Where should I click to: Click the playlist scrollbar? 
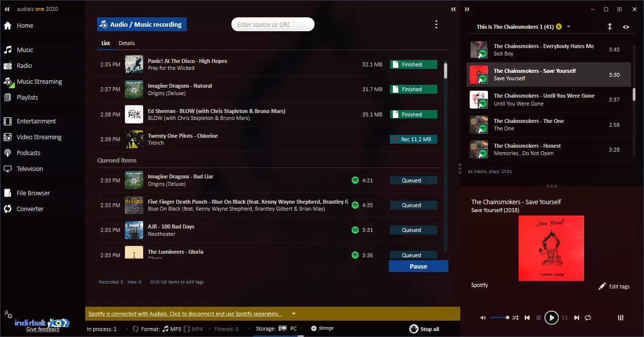pyautogui.click(x=634, y=94)
